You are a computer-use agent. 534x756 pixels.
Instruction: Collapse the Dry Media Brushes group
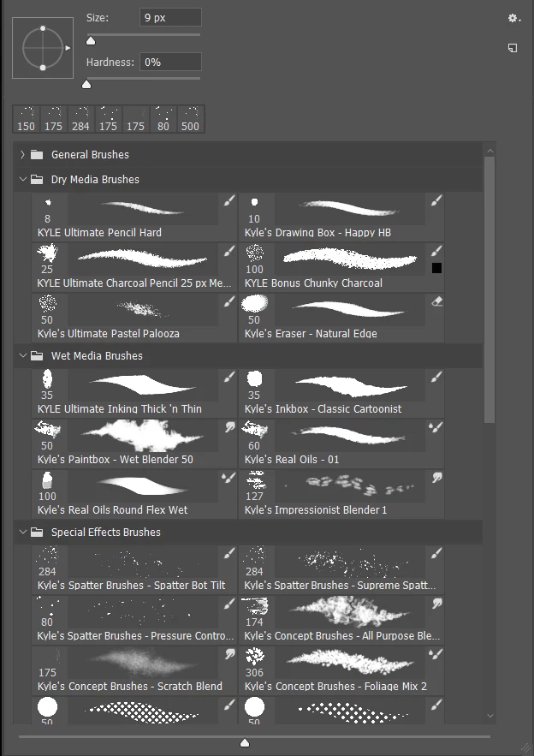(x=22, y=179)
